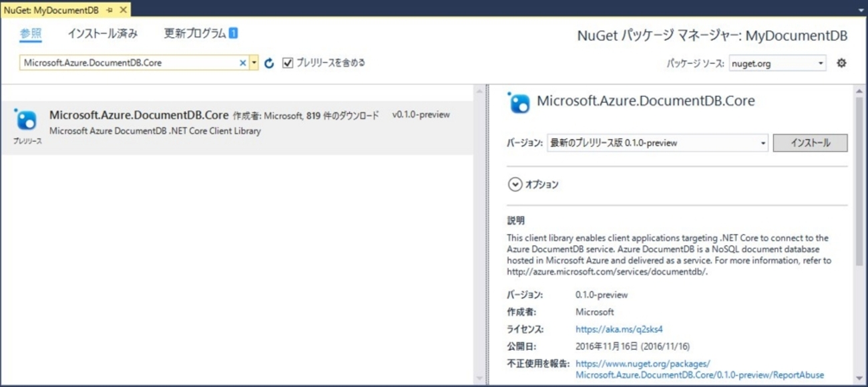Click the Microsoft.Azure.DocumentDB.Core title in details pane
Screen dimensions: 868x387
click(646, 102)
